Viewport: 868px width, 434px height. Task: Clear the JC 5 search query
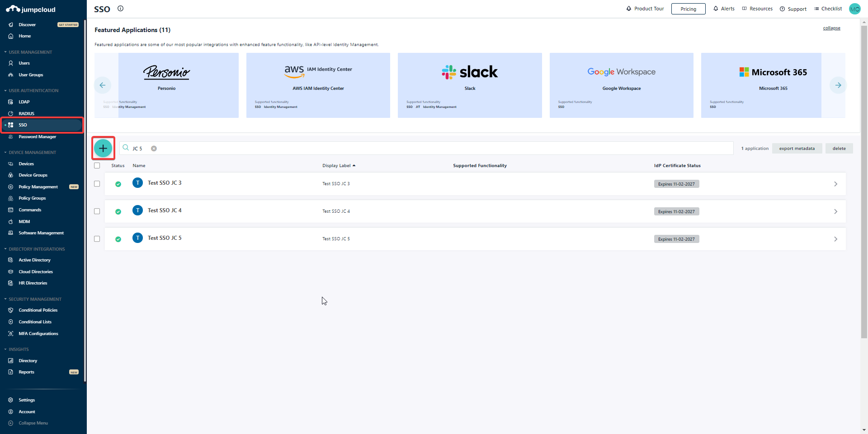click(x=154, y=148)
